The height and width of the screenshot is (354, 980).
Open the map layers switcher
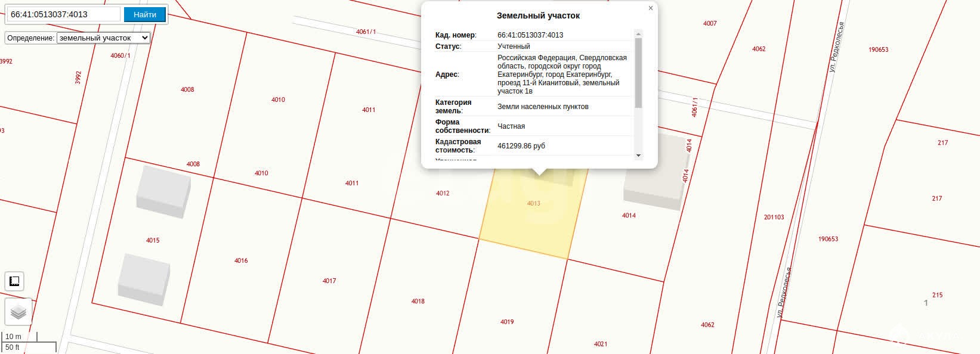coord(18,312)
